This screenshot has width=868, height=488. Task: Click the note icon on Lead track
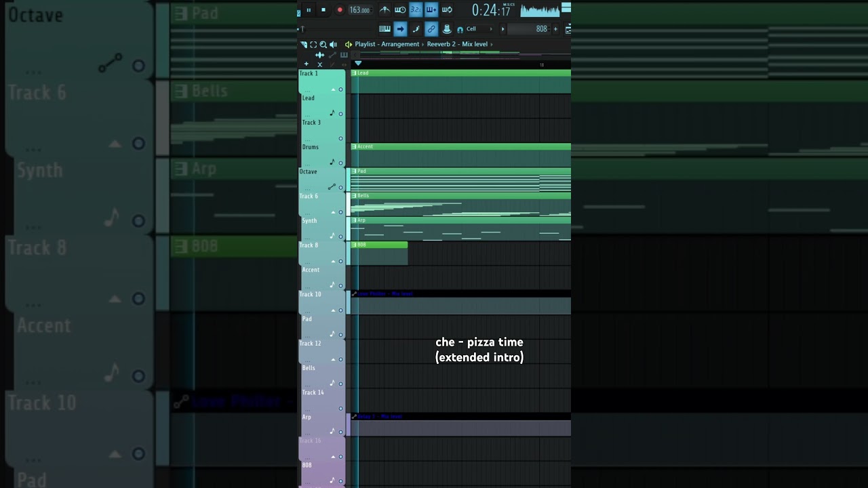(x=332, y=113)
